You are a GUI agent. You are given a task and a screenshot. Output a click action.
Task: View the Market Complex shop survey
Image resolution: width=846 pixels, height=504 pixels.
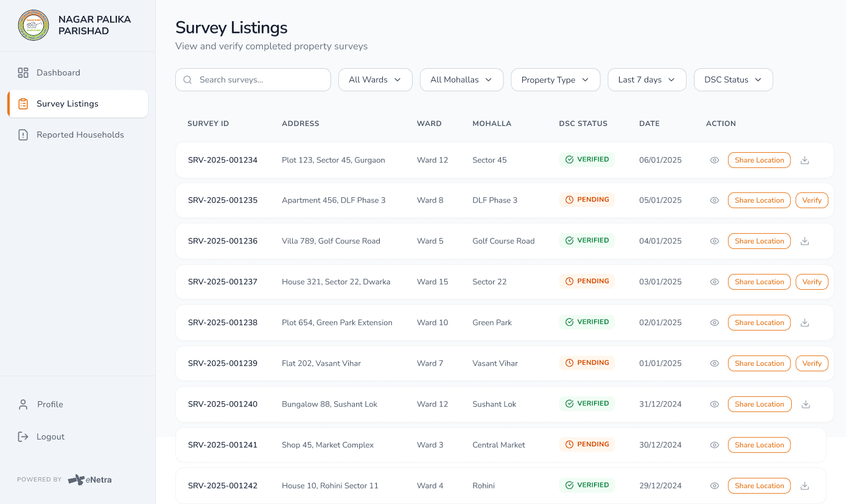click(715, 445)
